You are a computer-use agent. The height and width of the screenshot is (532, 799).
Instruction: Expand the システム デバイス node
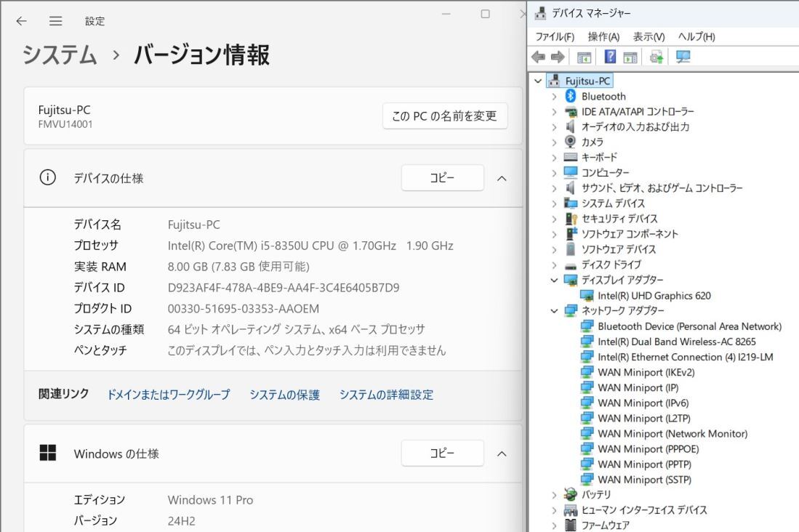coord(555,203)
